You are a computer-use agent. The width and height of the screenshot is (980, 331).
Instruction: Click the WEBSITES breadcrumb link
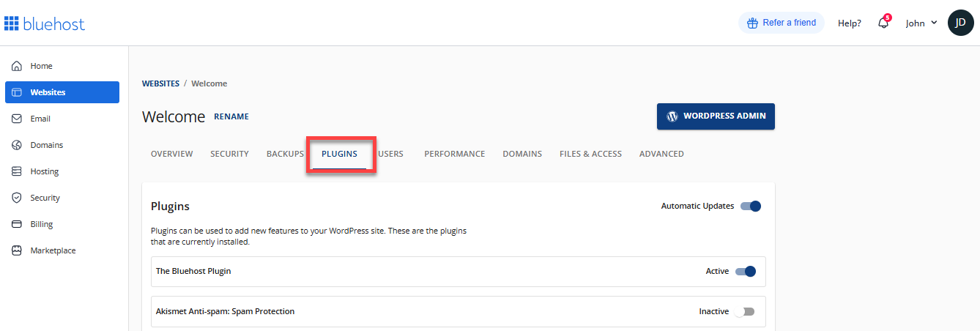click(x=160, y=83)
